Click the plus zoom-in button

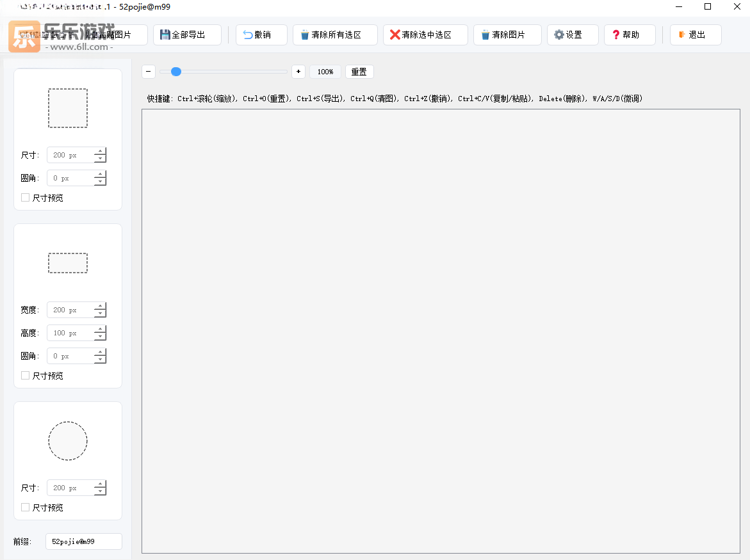pyautogui.click(x=298, y=72)
